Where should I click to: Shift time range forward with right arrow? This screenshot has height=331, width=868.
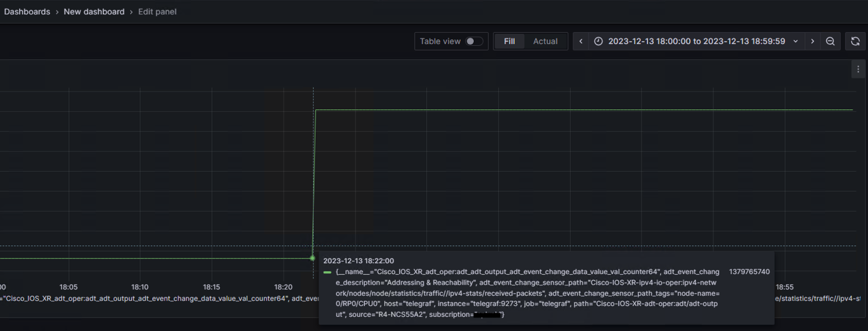point(813,41)
